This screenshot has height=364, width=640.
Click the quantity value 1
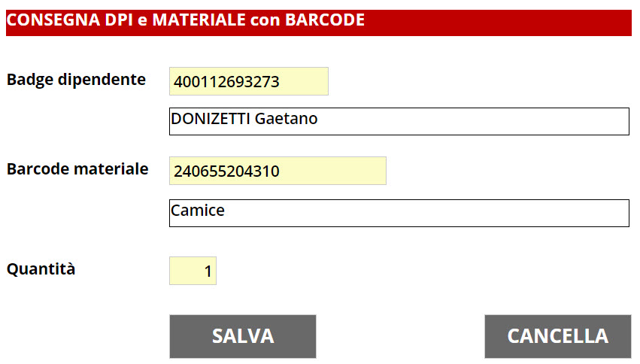tap(208, 271)
